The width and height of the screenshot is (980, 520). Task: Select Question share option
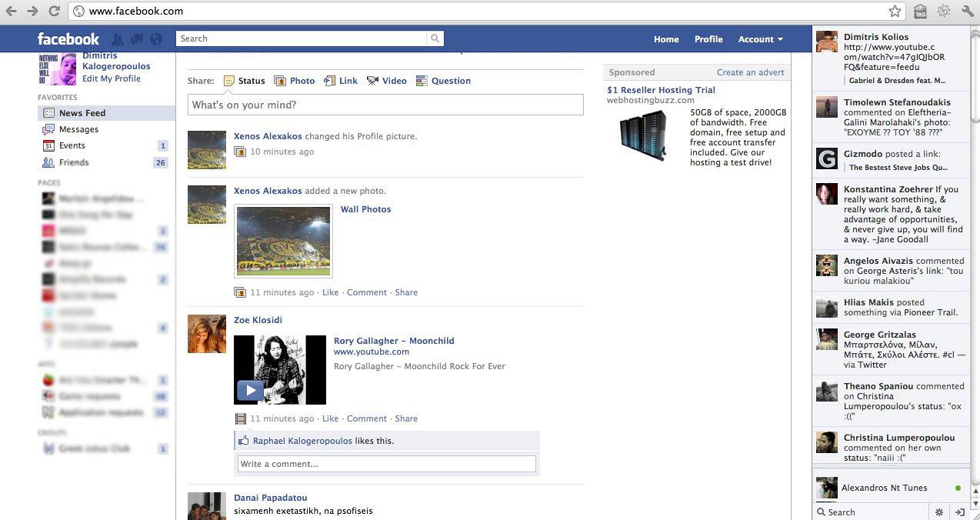click(443, 81)
